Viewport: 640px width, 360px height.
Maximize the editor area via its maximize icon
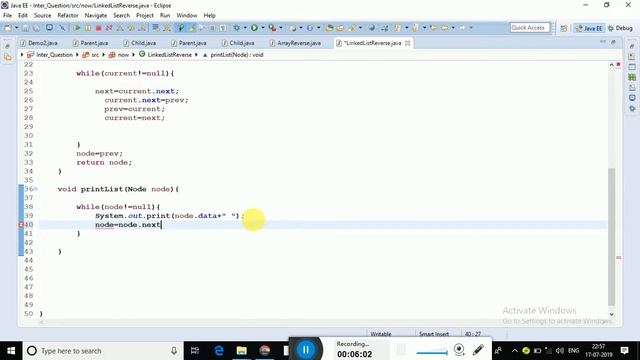point(613,42)
